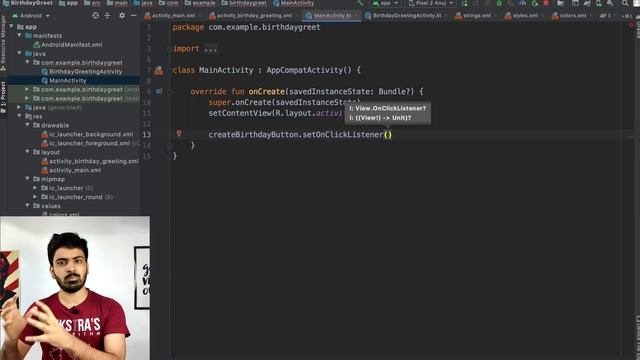
Task: Collapse the res folder arrow
Action: (19, 116)
